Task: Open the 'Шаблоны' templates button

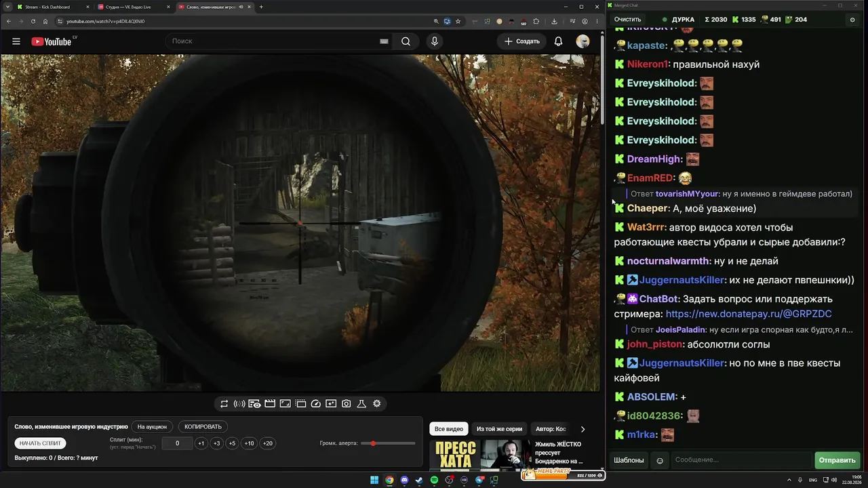Action: 629,460
